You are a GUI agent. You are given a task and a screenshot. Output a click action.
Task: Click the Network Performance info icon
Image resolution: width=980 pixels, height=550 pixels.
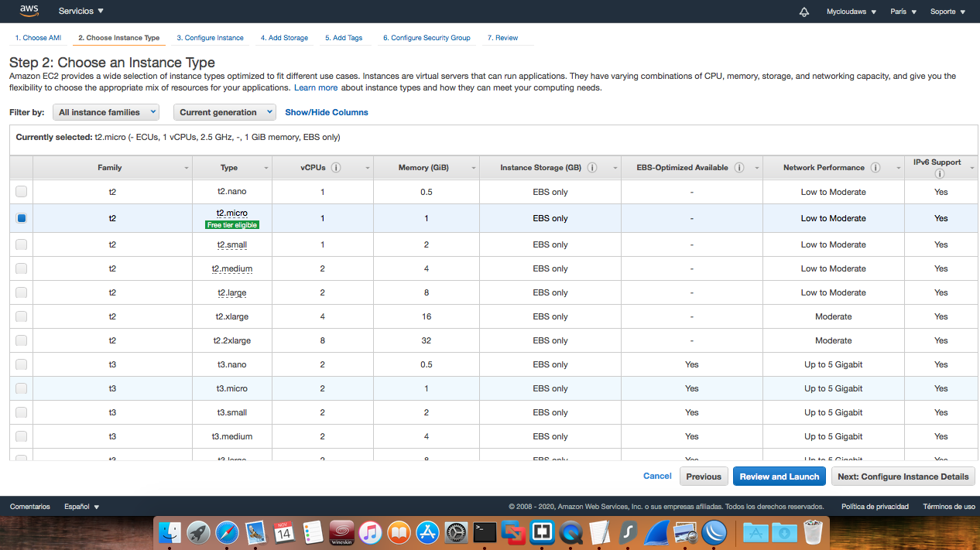(x=875, y=167)
